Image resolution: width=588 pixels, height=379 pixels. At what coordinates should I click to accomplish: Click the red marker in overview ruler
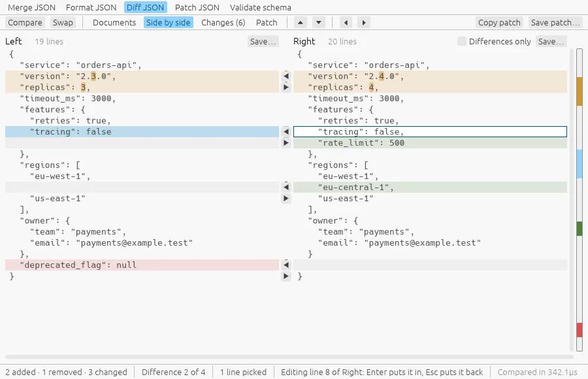[x=580, y=330]
